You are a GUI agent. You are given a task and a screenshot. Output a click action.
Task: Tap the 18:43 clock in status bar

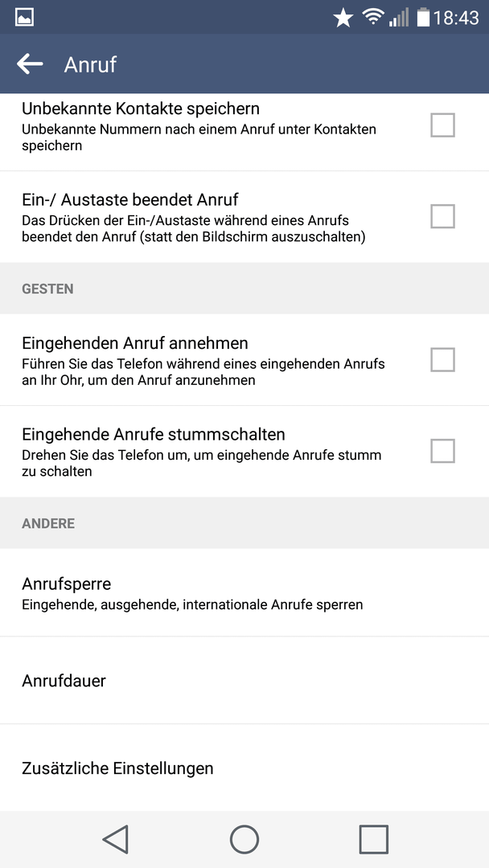(456, 18)
